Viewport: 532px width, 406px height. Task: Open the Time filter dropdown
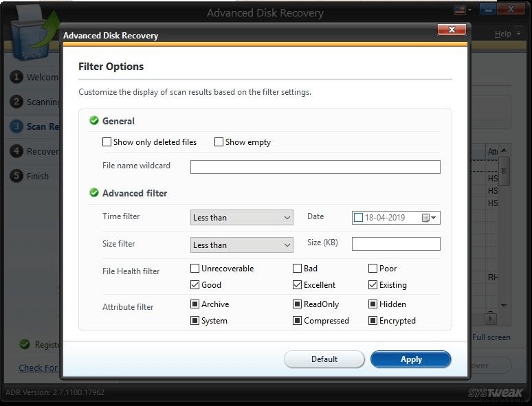[x=241, y=217]
